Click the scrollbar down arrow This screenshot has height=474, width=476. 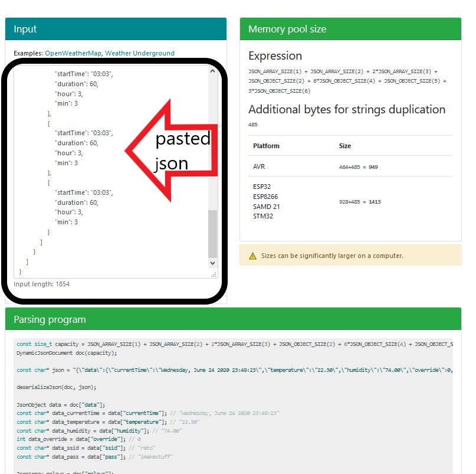[x=213, y=263]
